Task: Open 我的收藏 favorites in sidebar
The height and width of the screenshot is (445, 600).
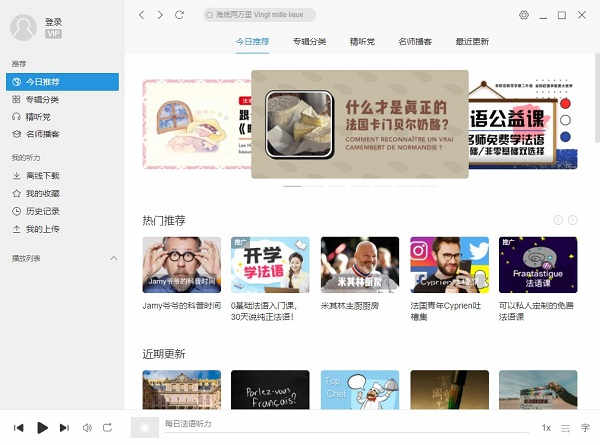Action: pos(42,193)
